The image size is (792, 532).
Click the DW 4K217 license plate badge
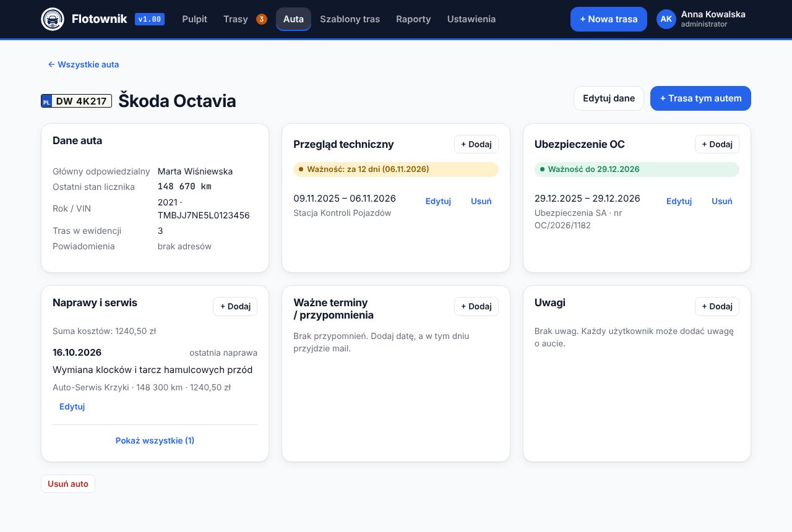coord(77,101)
